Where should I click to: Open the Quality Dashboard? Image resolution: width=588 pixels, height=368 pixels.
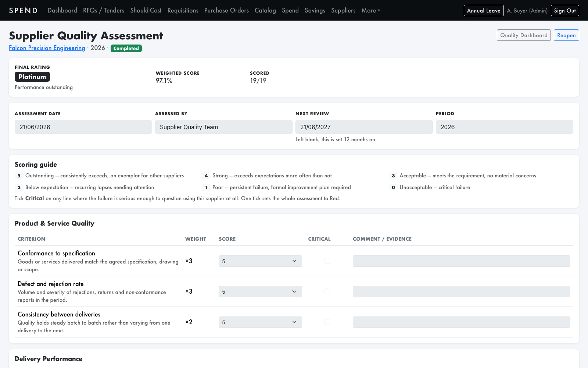point(524,35)
